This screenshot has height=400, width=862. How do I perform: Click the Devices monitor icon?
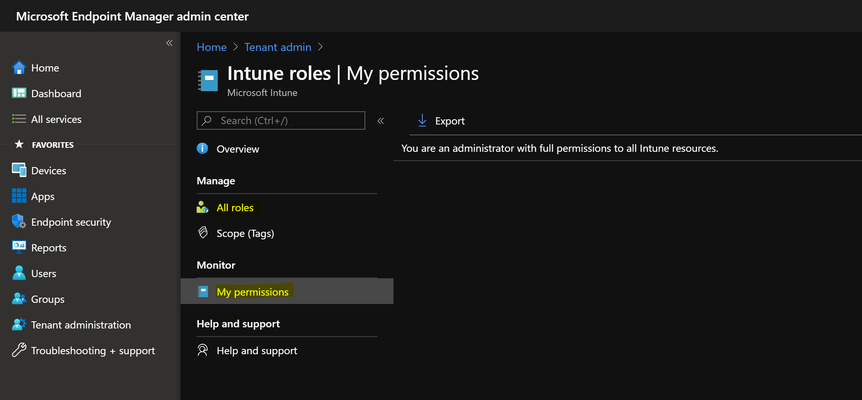coord(19,170)
